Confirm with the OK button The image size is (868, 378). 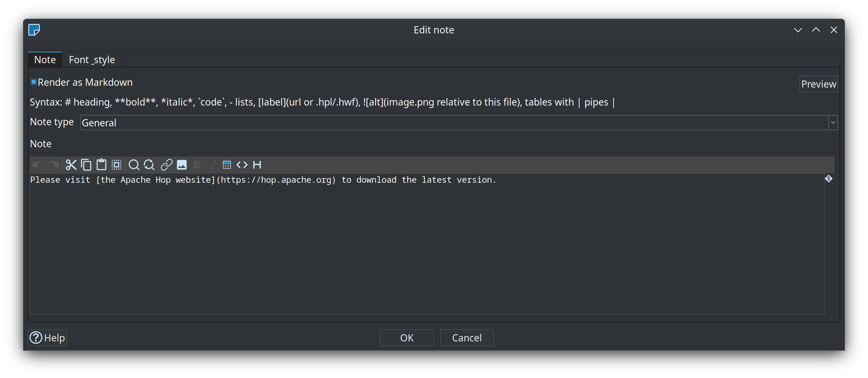pos(407,338)
